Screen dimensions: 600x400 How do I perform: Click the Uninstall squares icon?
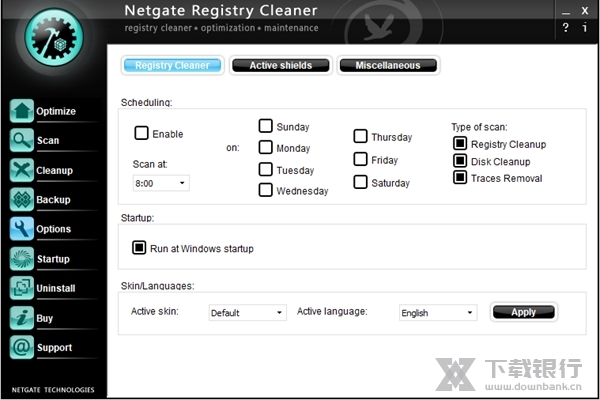tap(21, 288)
